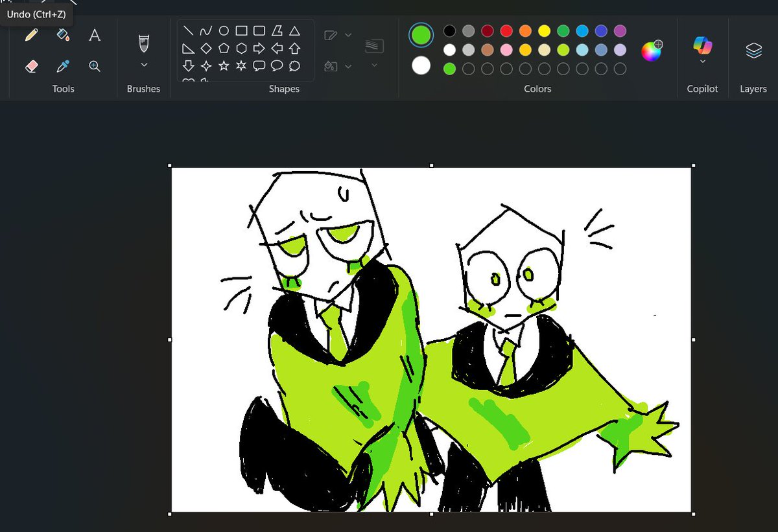Image resolution: width=778 pixels, height=532 pixels.
Task: Pick the red palette color
Action: (x=506, y=30)
